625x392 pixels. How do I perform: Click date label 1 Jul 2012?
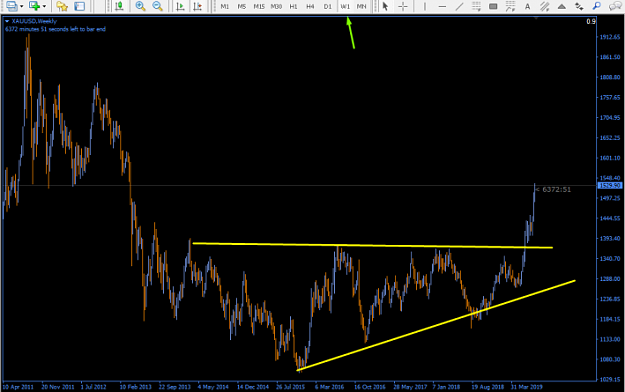pyautogui.click(x=93, y=387)
